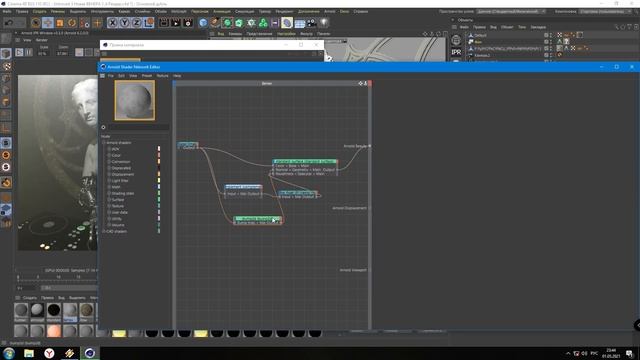Click the Undo arrow in main toolbar
The width and height of the screenshot is (640, 360).
(9, 23)
